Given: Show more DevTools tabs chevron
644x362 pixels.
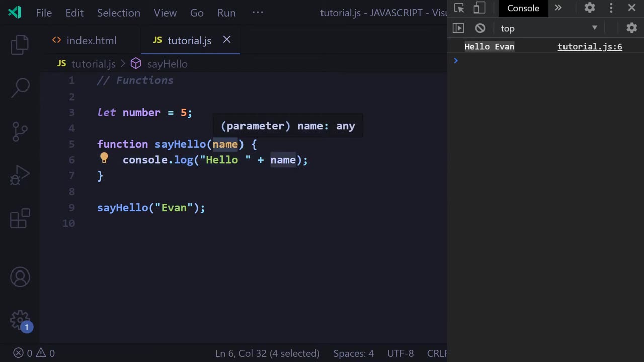Looking at the screenshot, I should coord(558,8).
